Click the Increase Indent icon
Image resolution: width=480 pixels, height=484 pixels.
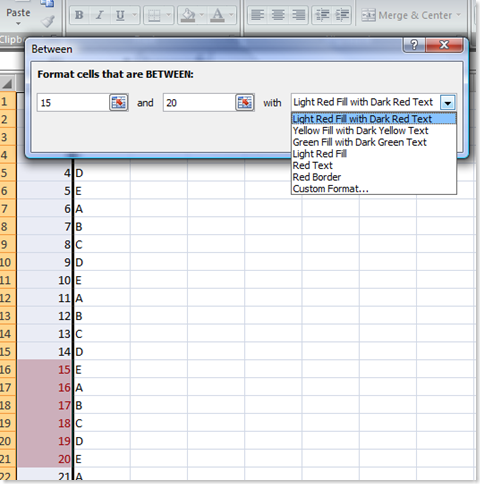[342, 15]
